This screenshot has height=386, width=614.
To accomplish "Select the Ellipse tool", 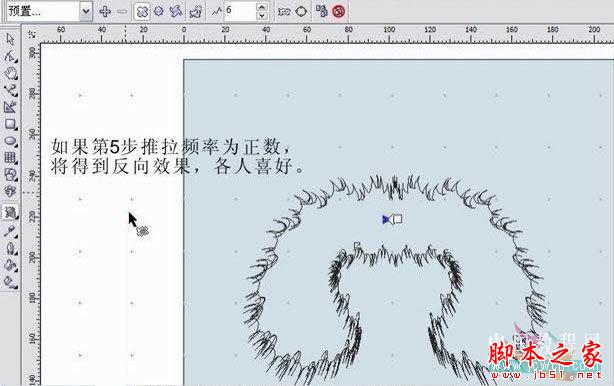I will pyautogui.click(x=10, y=141).
